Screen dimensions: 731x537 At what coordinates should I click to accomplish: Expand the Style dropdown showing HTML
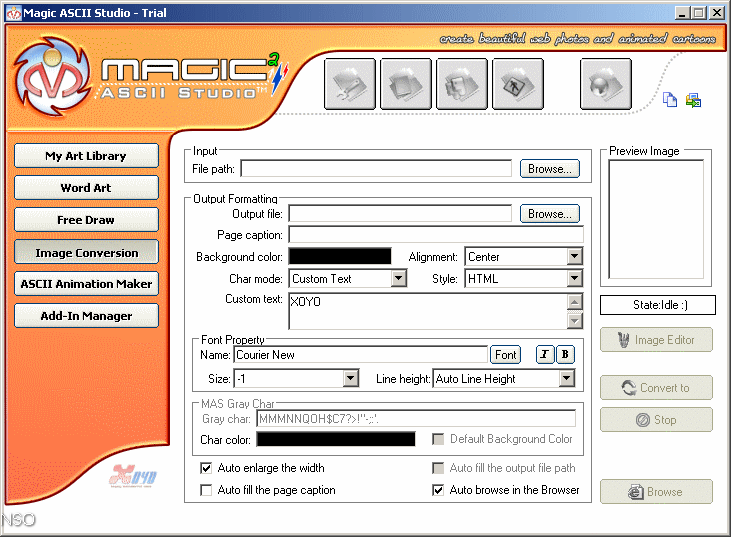click(574, 279)
